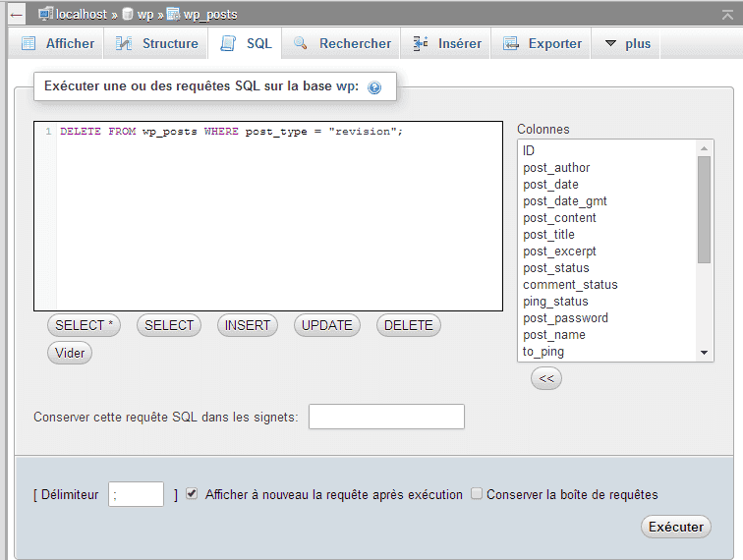Click the wp database icon in breadcrumb

point(128,15)
